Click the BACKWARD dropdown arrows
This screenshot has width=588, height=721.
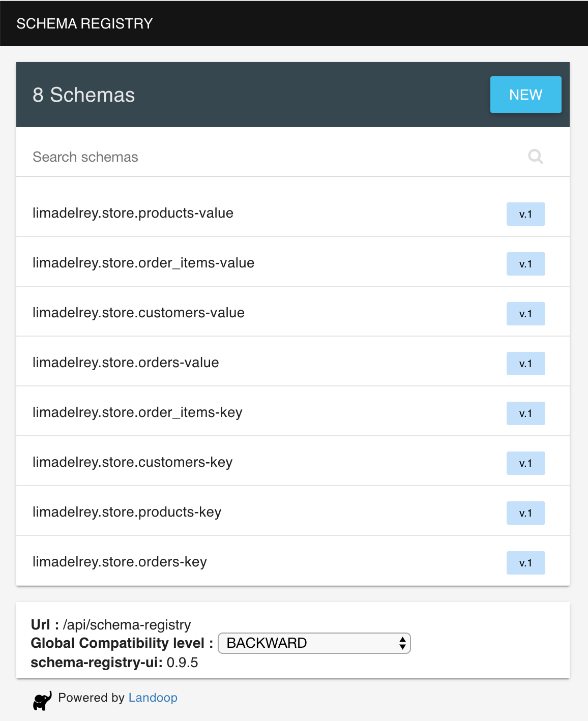click(402, 643)
